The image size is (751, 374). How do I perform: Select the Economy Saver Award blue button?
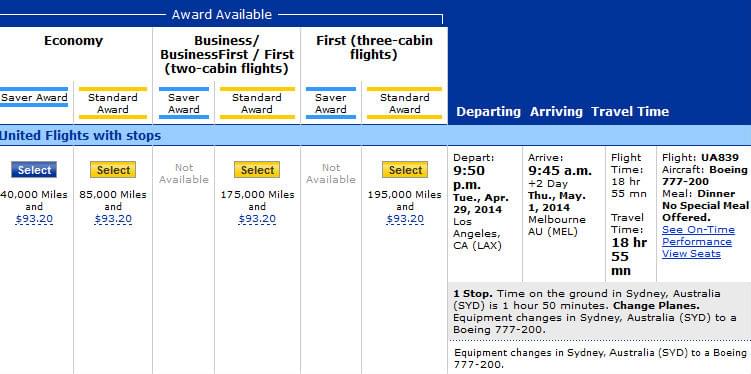[34, 170]
